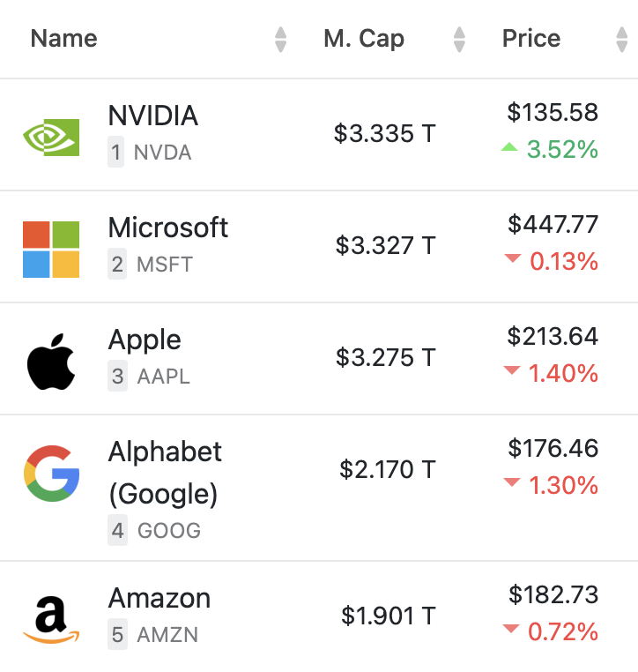Image resolution: width=638 pixels, height=672 pixels.
Task: Open the Amazon company link
Action: point(159,598)
